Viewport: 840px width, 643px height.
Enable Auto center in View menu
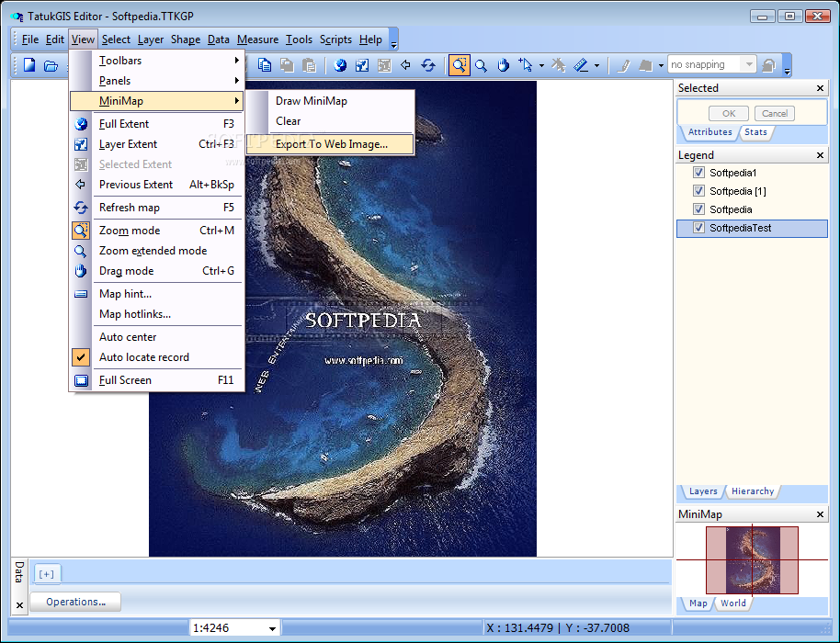click(x=128, y=337)
